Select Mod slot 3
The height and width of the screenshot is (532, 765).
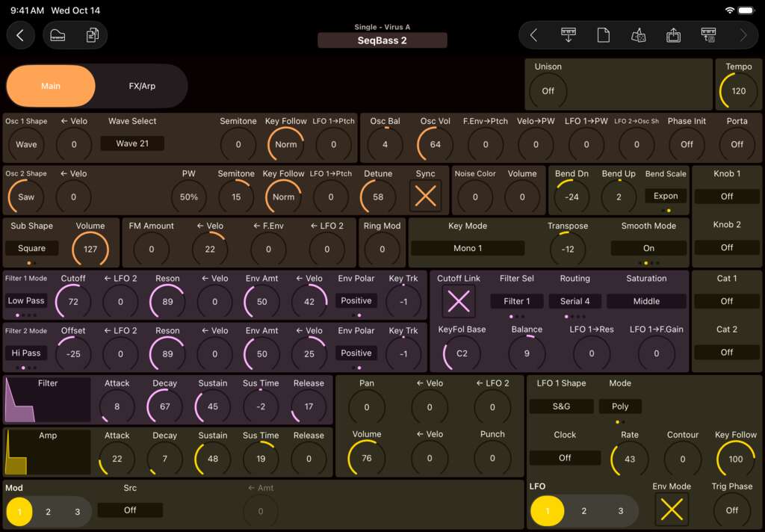[x=77, y=512]
